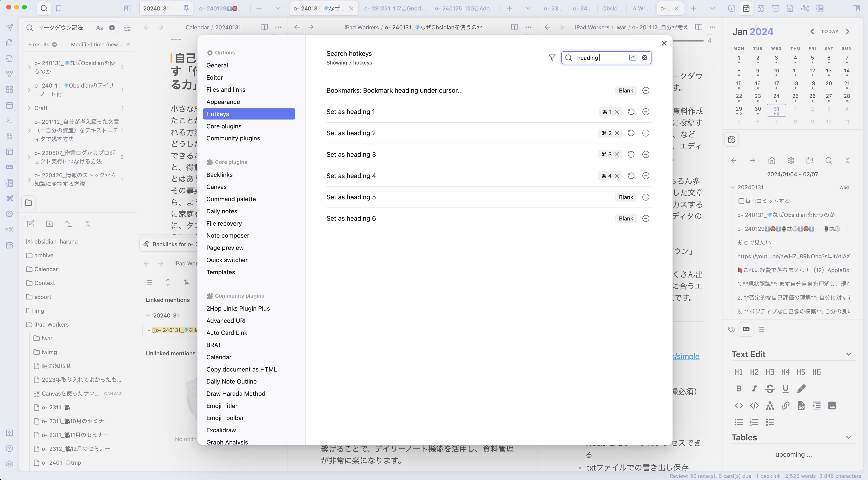
Task: Collapse the 20240131 day entry in timeline
Action: pos(732,187)
